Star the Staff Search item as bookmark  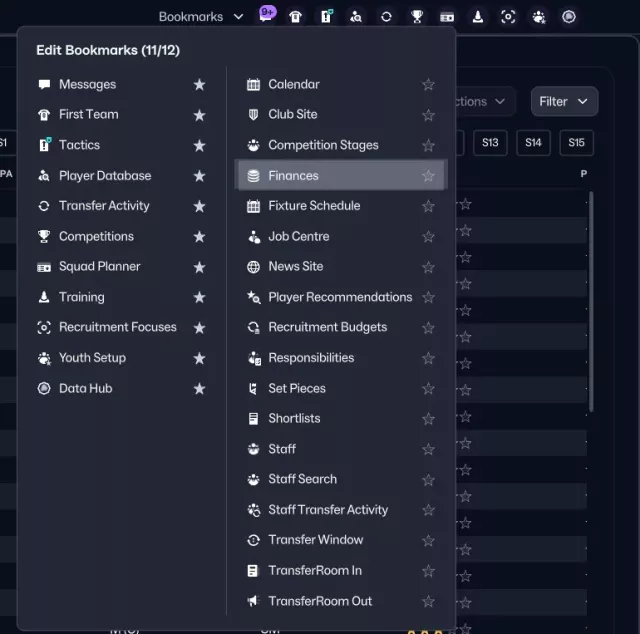click(x=428, y=480)
